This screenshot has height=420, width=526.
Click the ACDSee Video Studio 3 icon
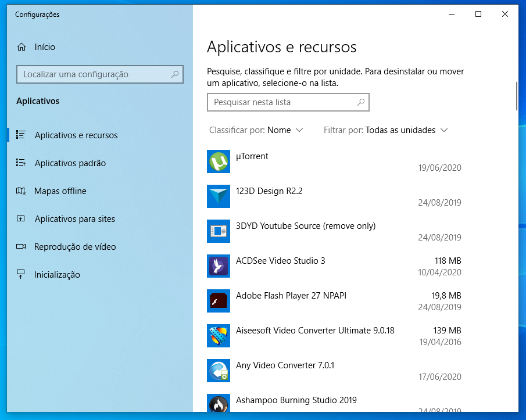point(219,266)
